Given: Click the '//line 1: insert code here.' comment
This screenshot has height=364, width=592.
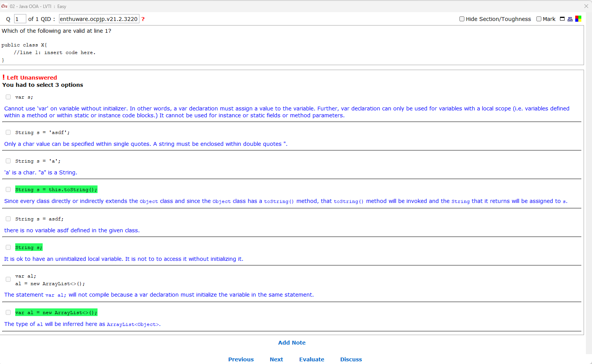Looking at the screenshot, I should point(55,53).
